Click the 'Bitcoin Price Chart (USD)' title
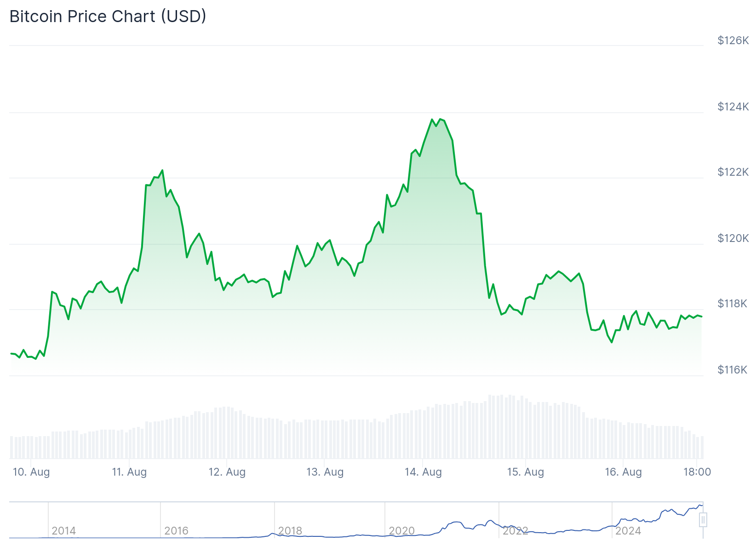This screenshot has width=756, height=552. [x=108, y=17]
